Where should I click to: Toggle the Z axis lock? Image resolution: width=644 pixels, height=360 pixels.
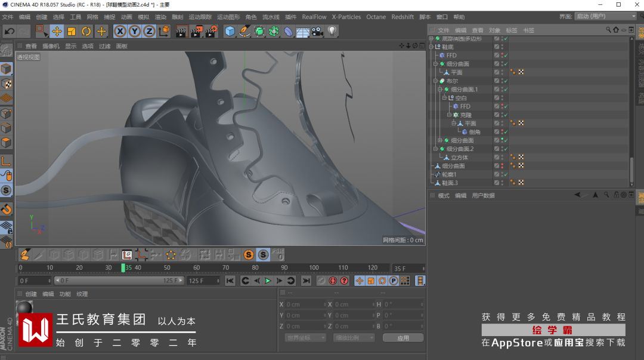coord(149,31)
